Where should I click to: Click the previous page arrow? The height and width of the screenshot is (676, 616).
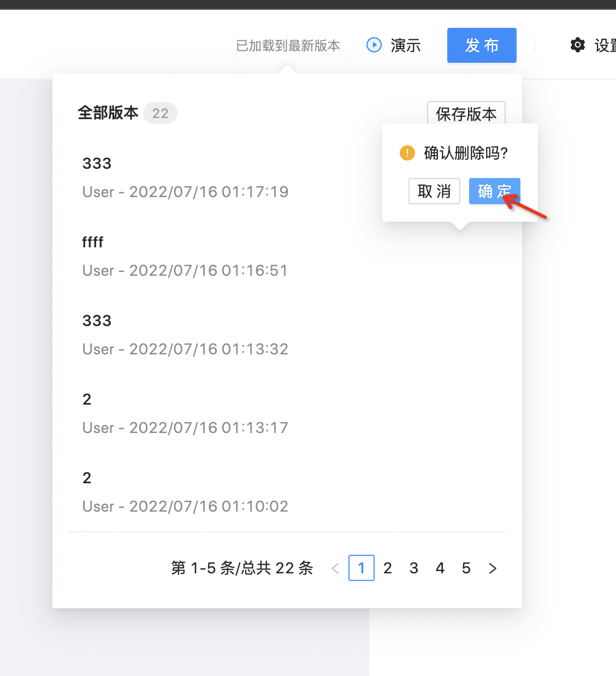point(335,568)
